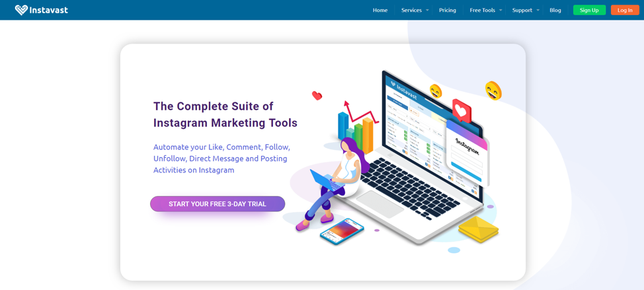Open the Home menu item
This screenshot has height=290, width=644.
pyautogui.click(x=380, y=11)
